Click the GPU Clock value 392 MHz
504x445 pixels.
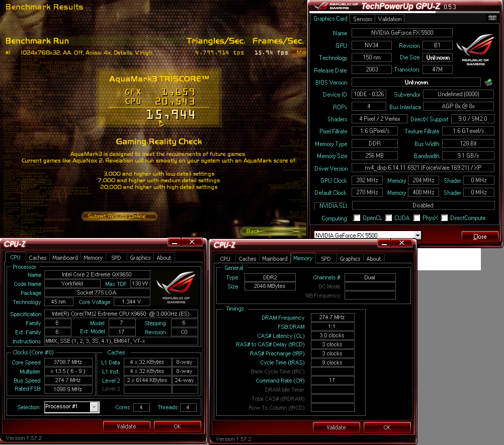[367, 180]
